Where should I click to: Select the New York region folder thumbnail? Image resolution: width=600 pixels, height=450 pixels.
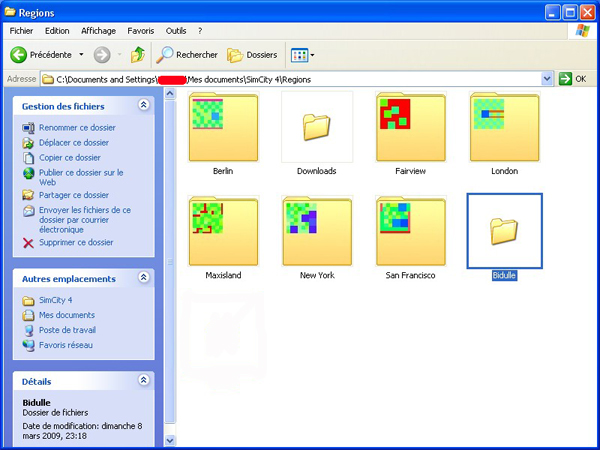point(317,231)
